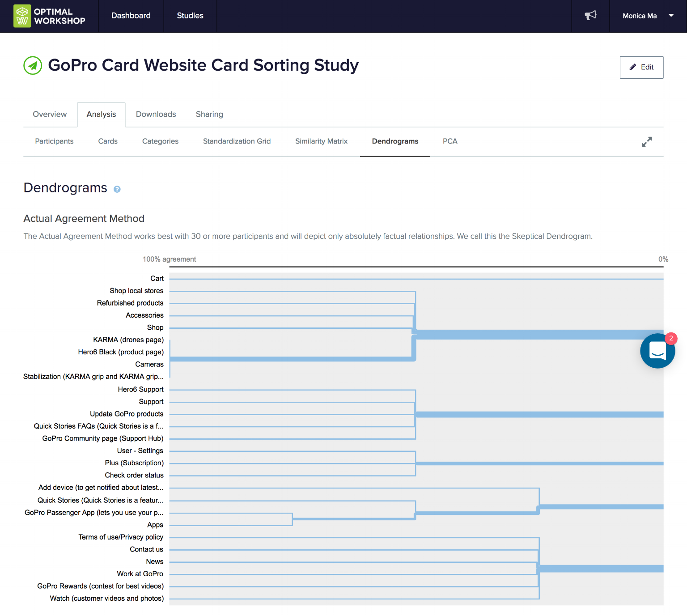
Task: Select the Dendrograms sub-tab
Action: click(x=395, y=141)
